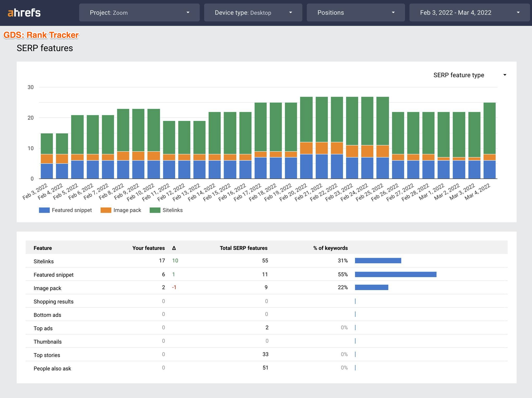Expand the Device type: Desktop selector
This screenshot has height=398, width=532.
coord(253,13)
